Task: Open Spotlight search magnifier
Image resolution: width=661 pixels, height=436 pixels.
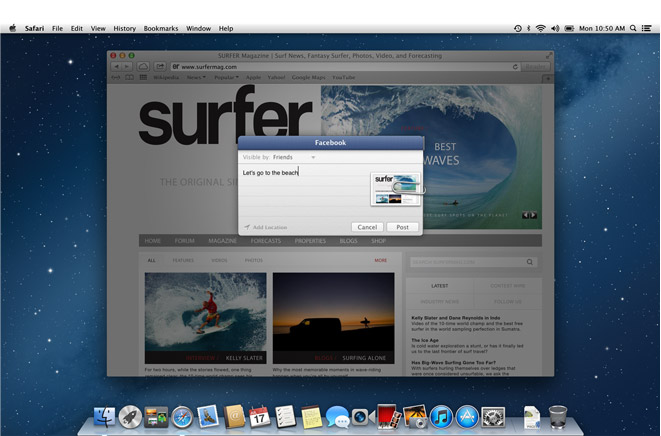Action: coord(633,28)
